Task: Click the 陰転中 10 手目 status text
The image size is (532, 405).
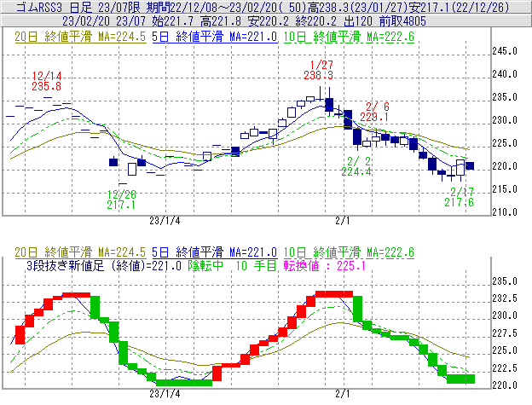Action: [233, 266]
